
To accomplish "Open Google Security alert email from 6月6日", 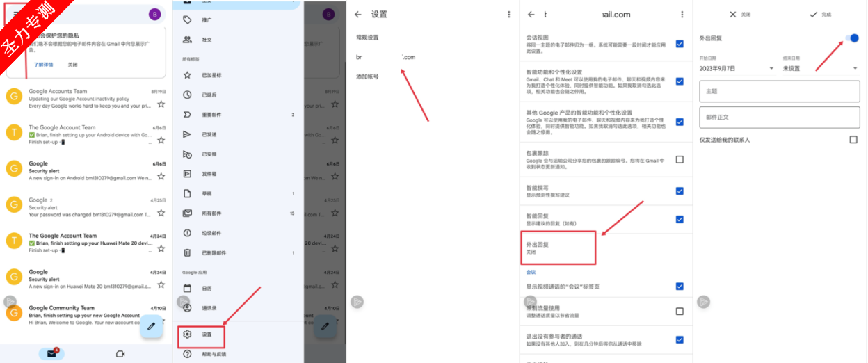I will tap(86, 171).
